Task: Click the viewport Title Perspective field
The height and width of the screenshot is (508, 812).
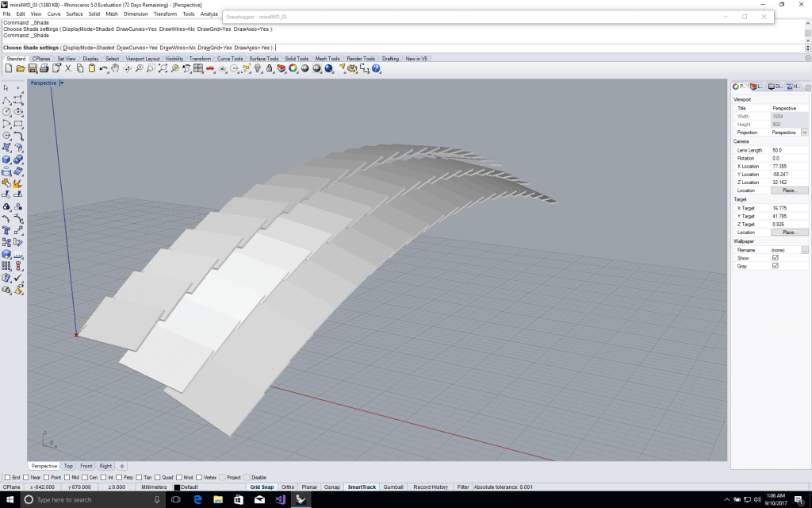Action: (x=789, y=108)
